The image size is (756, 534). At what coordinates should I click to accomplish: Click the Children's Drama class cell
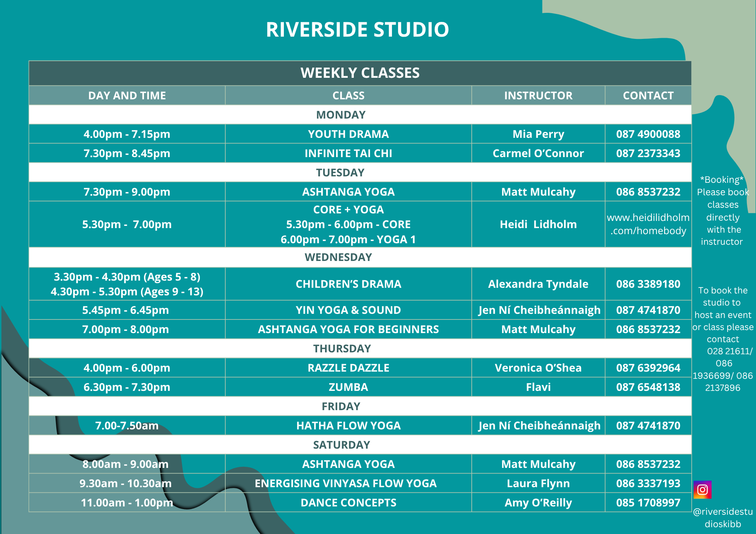[348, 284]
